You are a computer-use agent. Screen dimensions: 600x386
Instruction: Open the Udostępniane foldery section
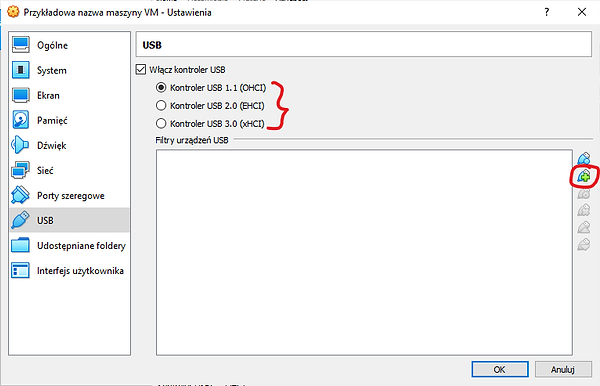69,246
